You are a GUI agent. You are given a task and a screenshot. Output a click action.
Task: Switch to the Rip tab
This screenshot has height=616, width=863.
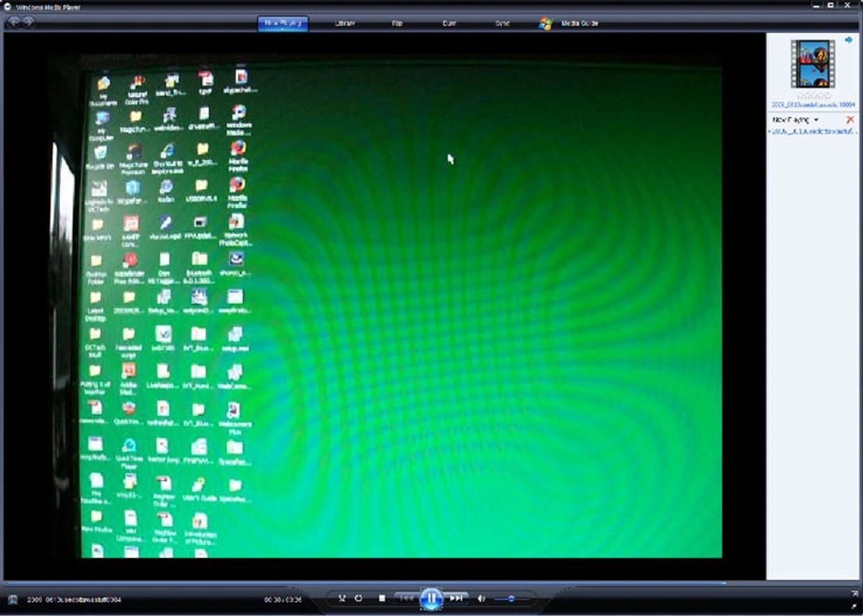tap(397, 23)
